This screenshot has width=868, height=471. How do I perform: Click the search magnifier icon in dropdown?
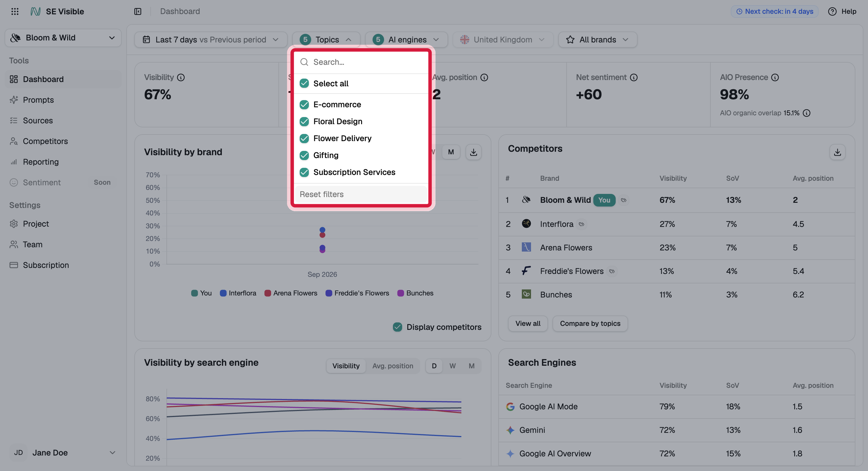click(x=304, y=62)
